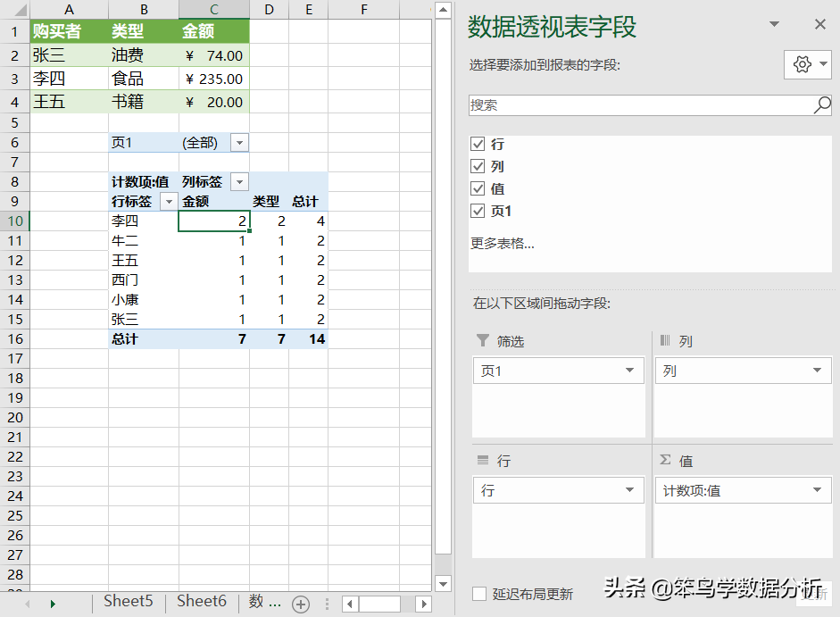Select 牛二 row label in pivot table
The height and width of the screenshot is (617, 840).
tap(144, 241)
